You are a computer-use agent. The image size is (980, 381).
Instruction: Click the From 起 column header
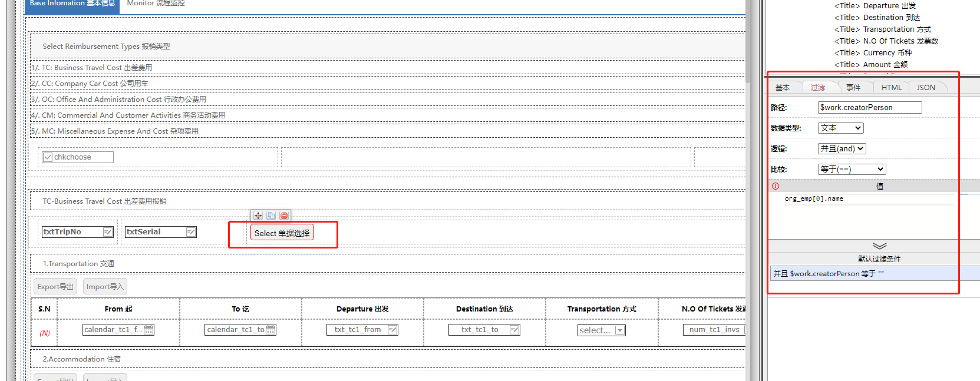pyautogui.click(x=118, y=309)
